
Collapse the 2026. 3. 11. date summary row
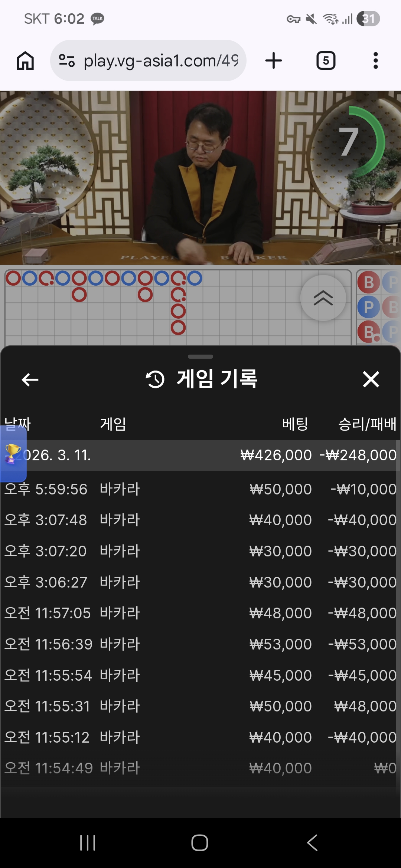pos(200,456)
